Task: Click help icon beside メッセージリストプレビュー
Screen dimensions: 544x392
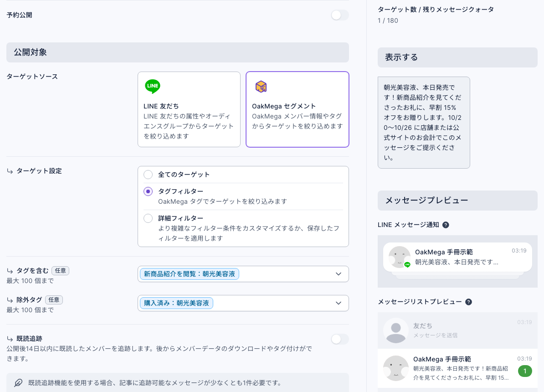Action: [468, 302]
